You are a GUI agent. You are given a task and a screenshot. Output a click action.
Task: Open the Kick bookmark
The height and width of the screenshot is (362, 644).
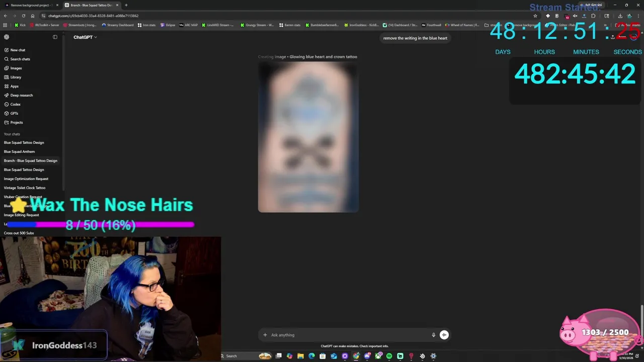click(20, 25)
